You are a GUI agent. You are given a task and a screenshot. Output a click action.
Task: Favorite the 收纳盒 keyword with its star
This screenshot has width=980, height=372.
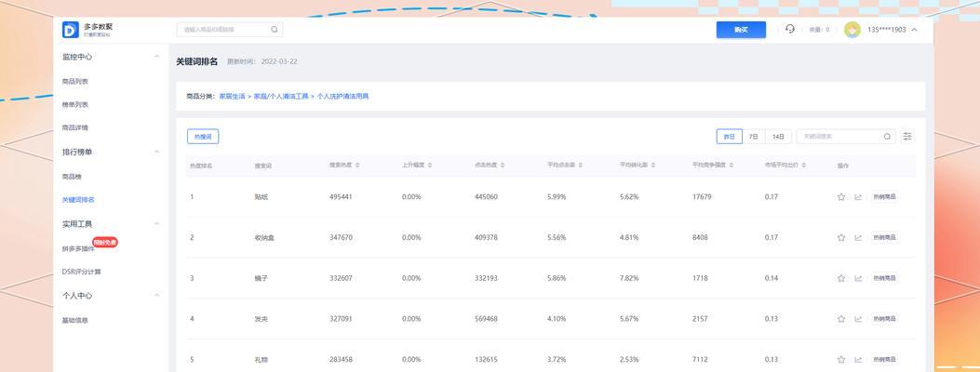(x=841, y=238)
